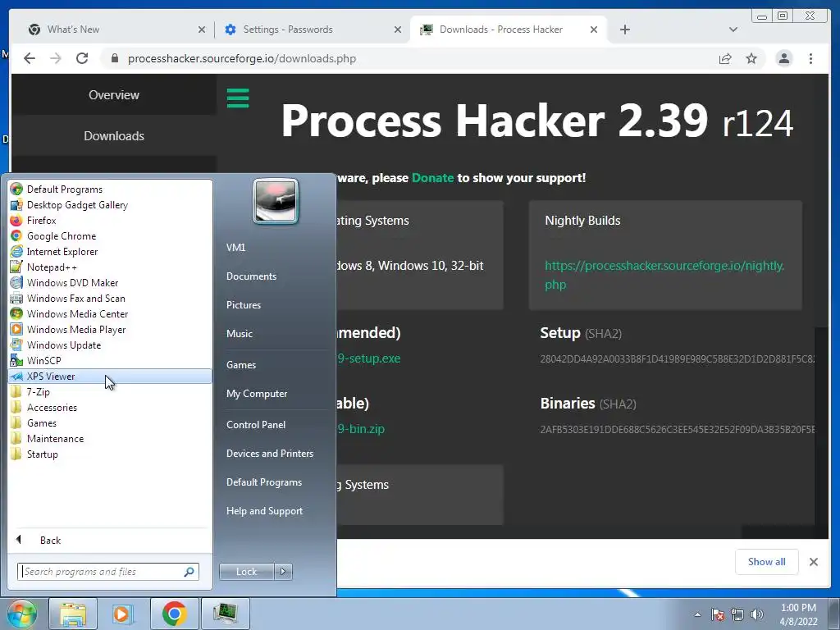Open Process Hacker from the taskbar
This screenshot has height=630, width=840.
click(225, 614)
